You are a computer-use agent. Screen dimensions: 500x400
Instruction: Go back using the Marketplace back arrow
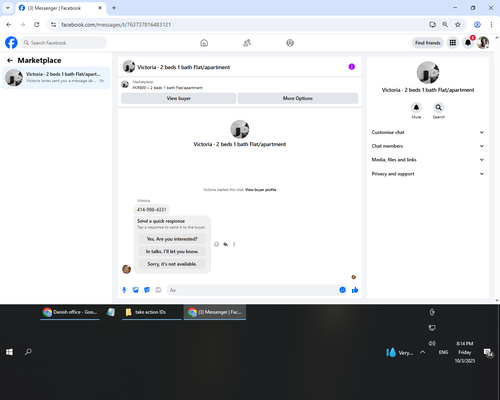point(10,60)
